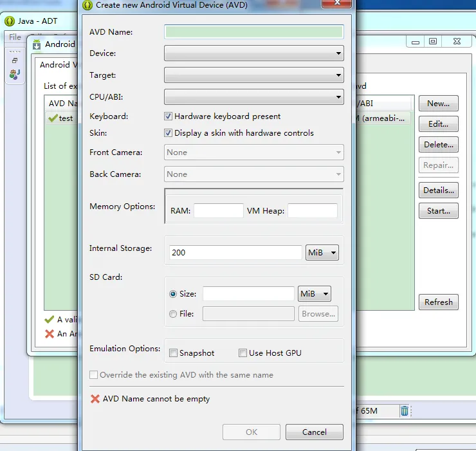Enable the Snapshot emulation option

pos(173,353)
